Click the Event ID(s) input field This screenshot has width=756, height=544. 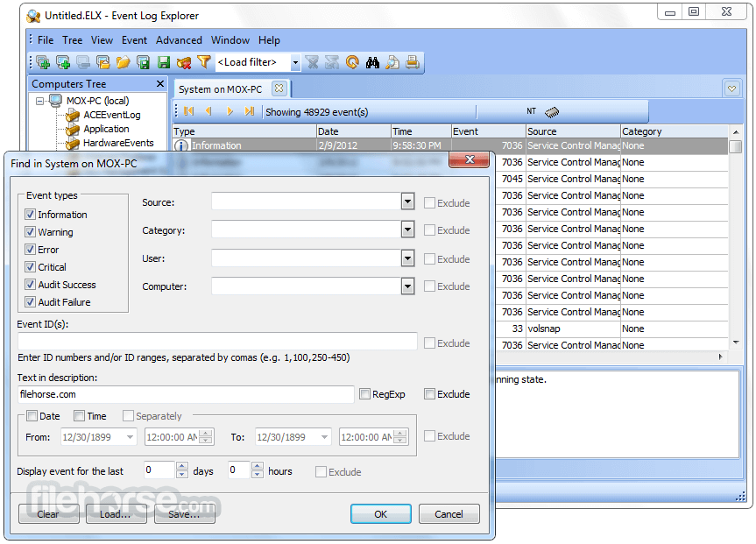(x=217, y=342)
